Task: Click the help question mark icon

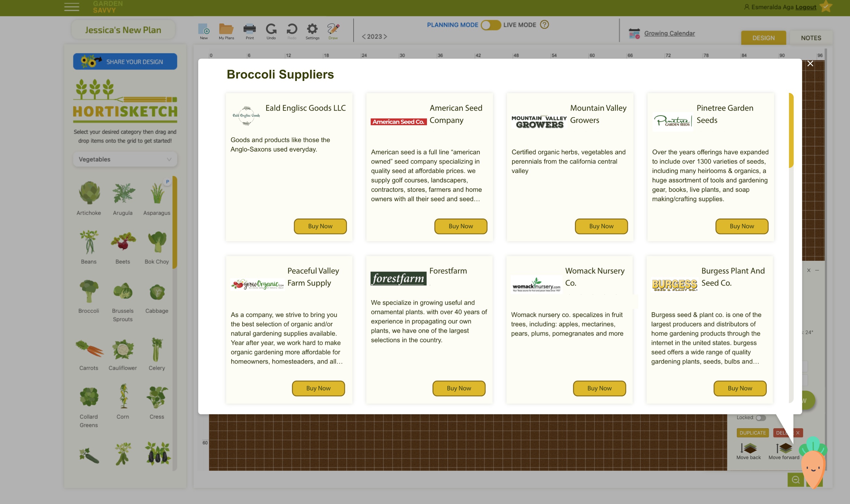Action: (544, 24)
